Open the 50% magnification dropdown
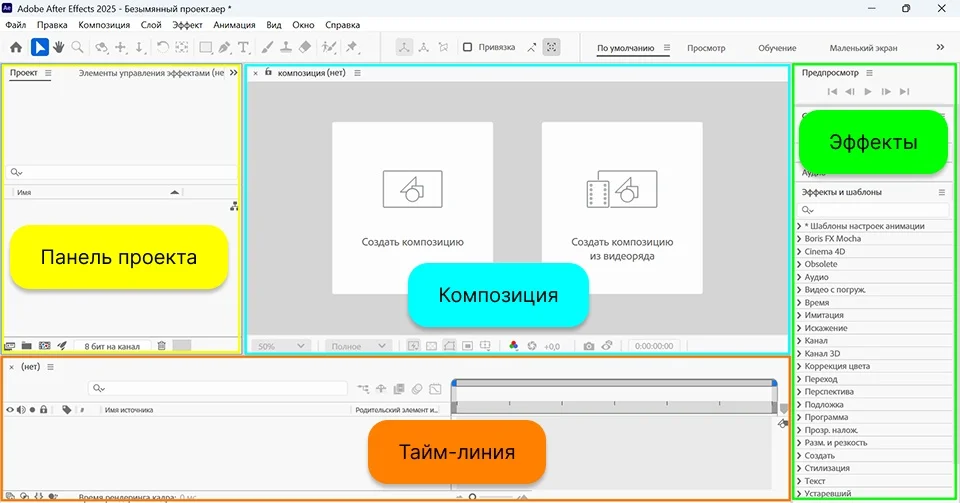 click(280, 346)
